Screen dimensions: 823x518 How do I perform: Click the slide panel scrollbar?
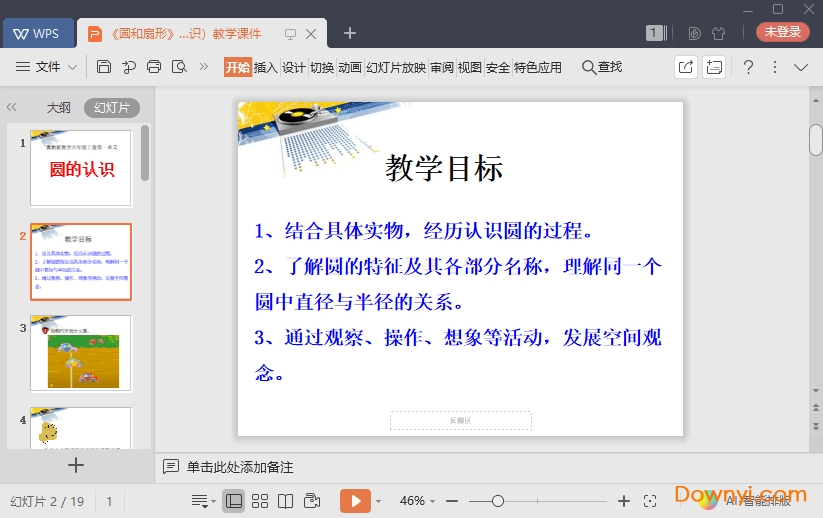145,153
